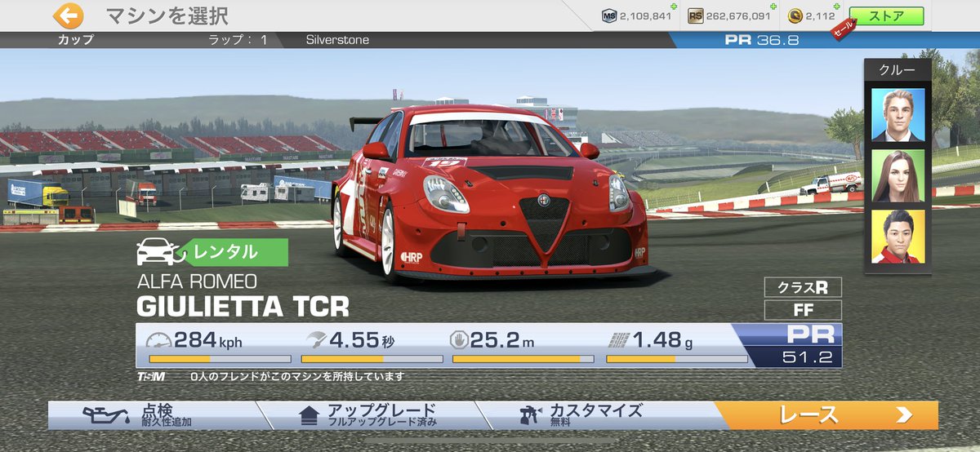This screenshot has width=980, height=452.
Task: Tap the grip tire-track icon
Action: (x=619, y=340)
